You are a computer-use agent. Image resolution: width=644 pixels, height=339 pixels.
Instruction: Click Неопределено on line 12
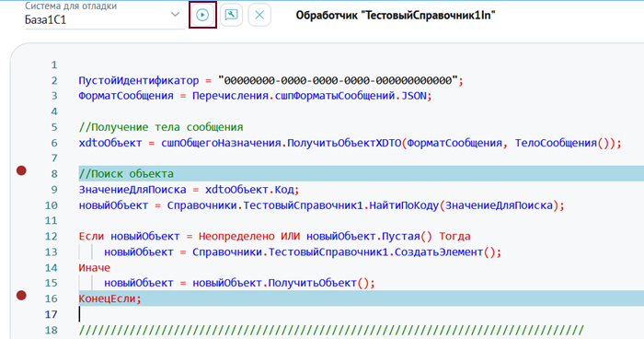(x=236, y=236)
